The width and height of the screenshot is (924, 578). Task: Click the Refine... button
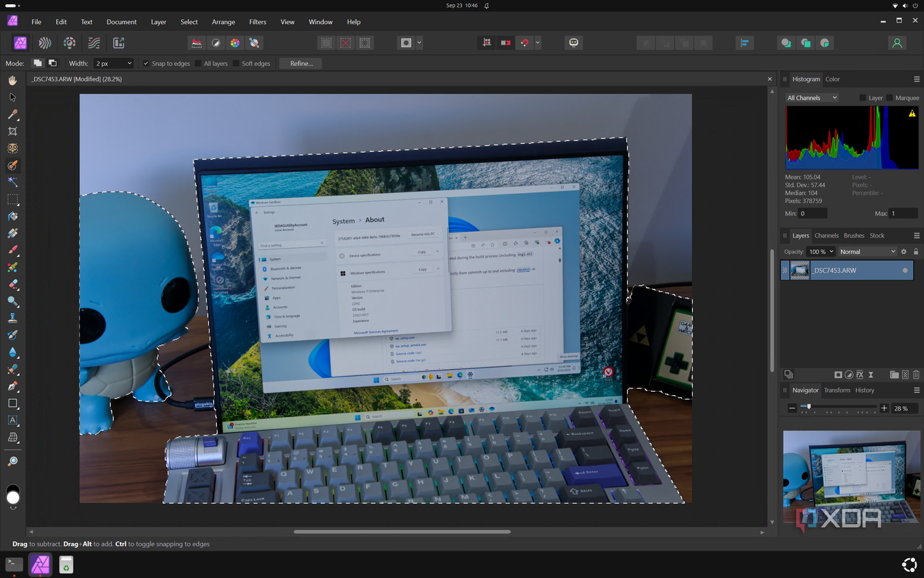click(301, 64)
